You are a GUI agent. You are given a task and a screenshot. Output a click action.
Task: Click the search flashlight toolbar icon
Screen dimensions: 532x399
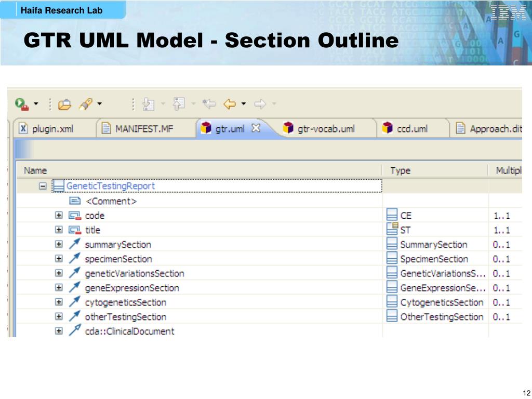[x=86, y=104]
